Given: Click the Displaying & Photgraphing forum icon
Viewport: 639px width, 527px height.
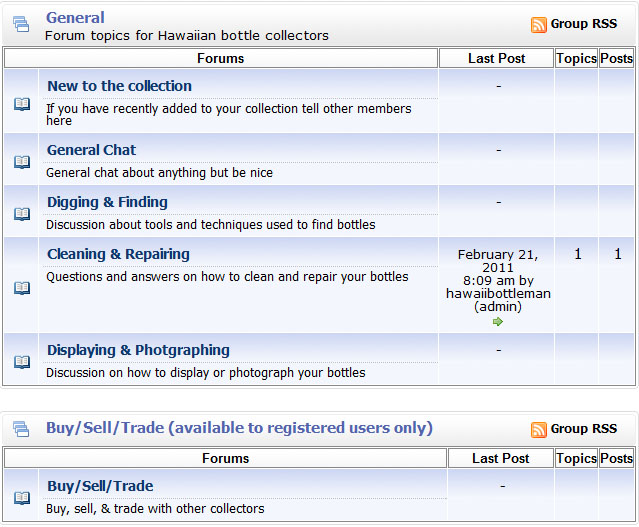Looking at the screenshot, I should pos(22,361).
